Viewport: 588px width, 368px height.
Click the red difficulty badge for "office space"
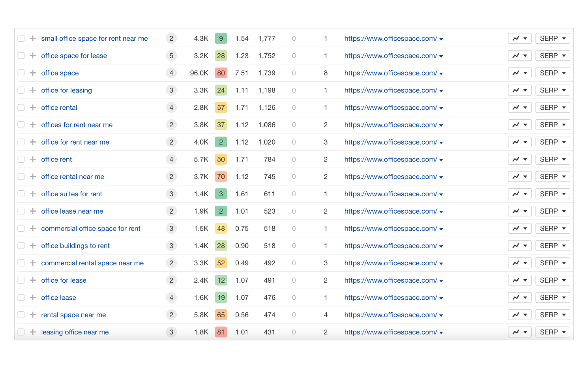(x=221, y=73)
